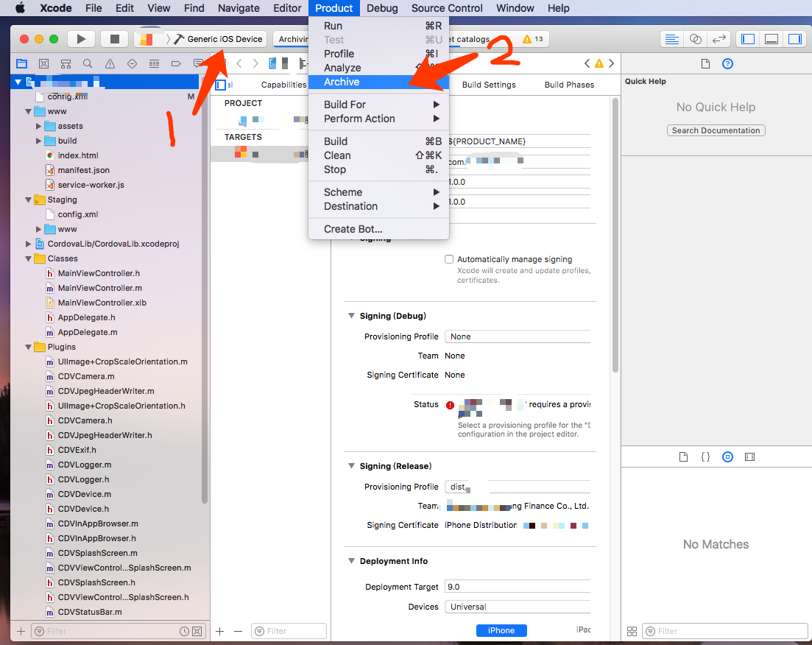The width and height of the screenshot is (812, 645).
Task: Collapse the www folder
Action: 28,111
